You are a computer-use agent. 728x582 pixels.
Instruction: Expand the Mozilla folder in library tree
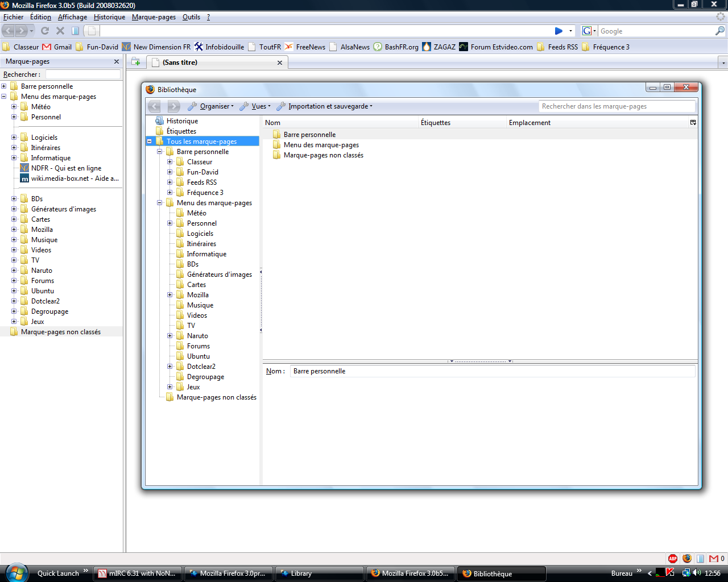tap(170, 295)
